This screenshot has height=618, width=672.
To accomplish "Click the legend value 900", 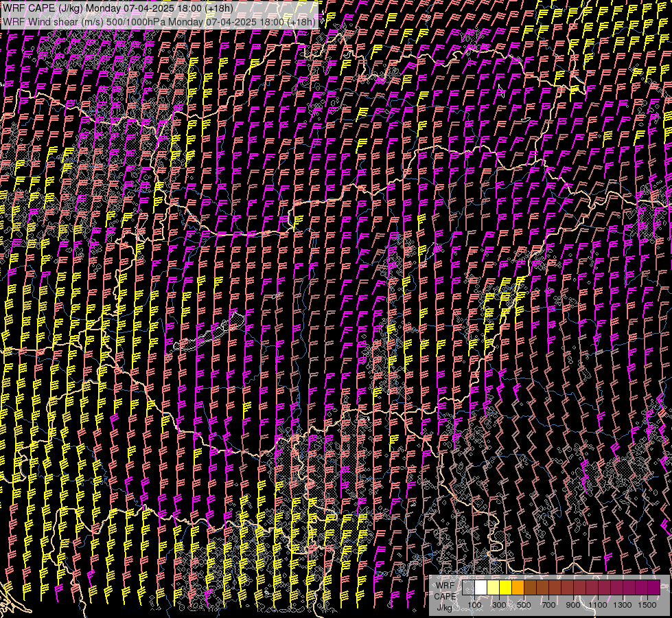I will (573, 605).
